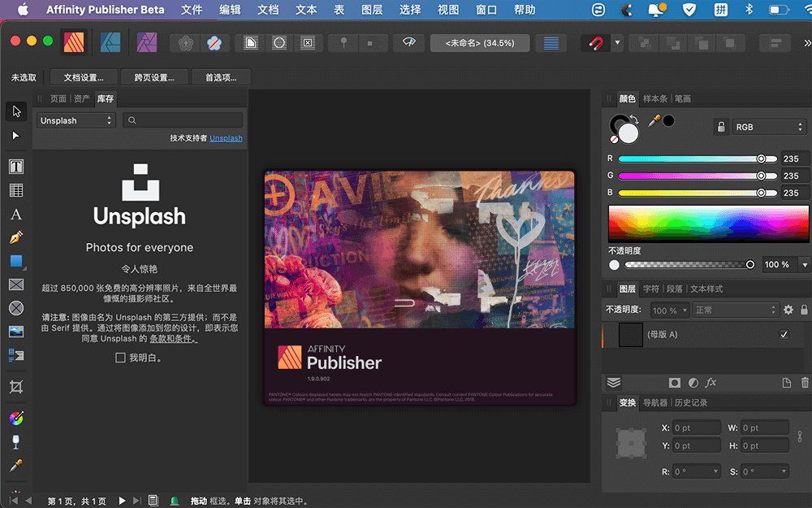Swap stroke and fill colours arrow
812x508 pixels.
pos(634,119)
